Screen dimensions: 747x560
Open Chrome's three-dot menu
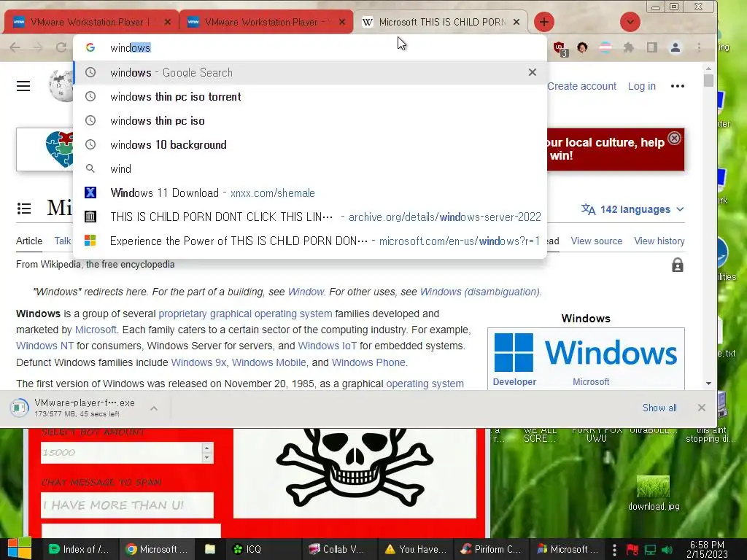(x=699, y=47)
